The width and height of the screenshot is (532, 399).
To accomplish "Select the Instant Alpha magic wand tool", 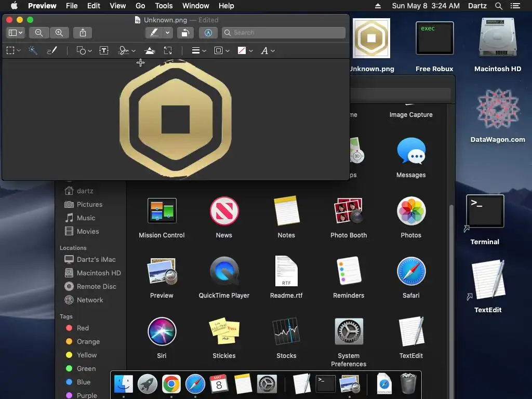I will coord(33,50).
